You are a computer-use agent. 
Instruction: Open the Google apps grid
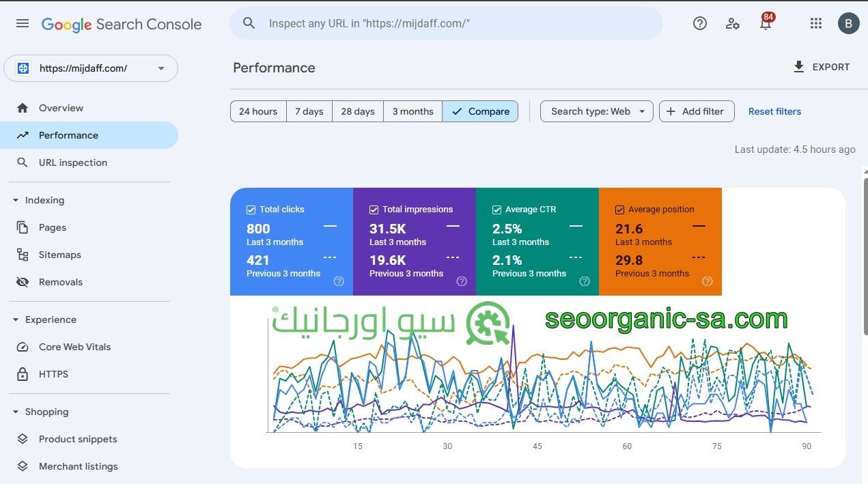(x=815, y=23)
